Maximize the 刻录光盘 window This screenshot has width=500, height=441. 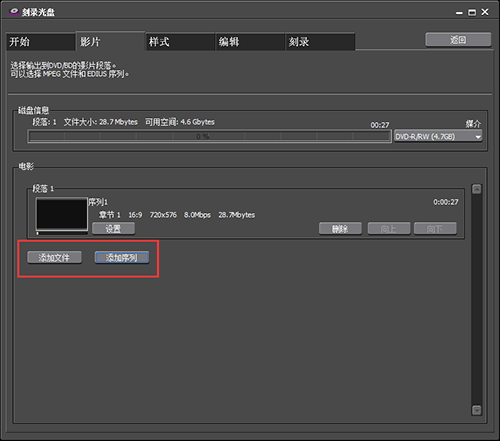pos(472,13)
